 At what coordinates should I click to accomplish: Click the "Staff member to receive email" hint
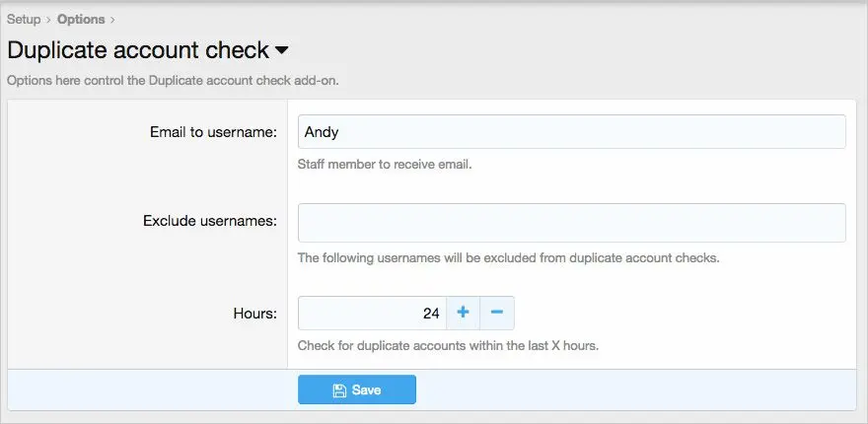click(385, 165)
